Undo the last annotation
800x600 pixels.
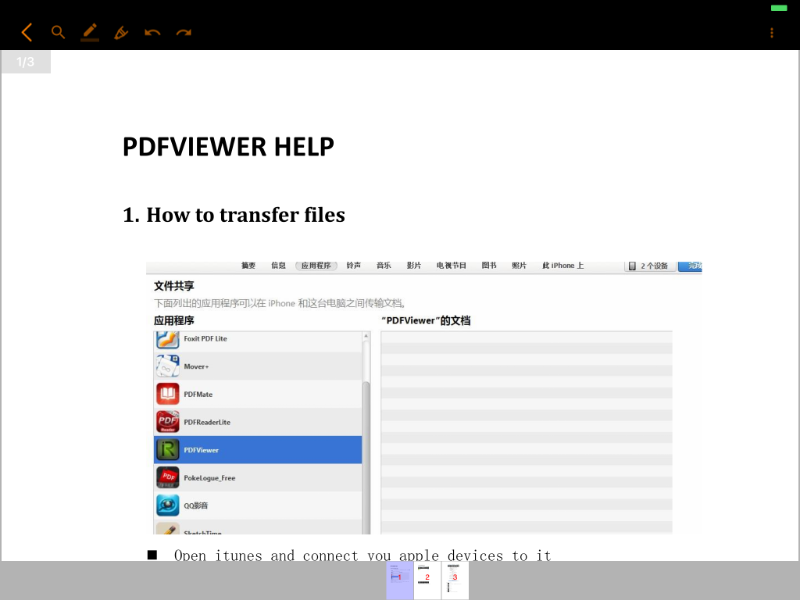[152, 32]
